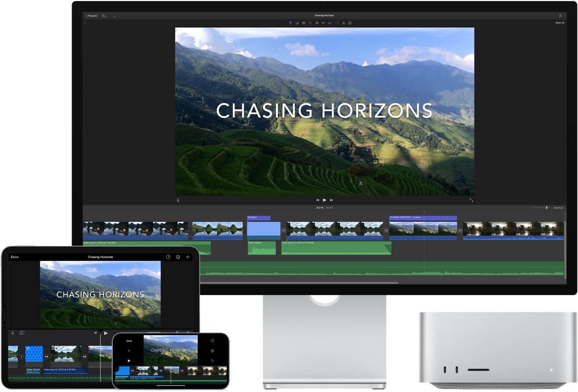Select the Water Splash clip in the timeline
578x392 pixels.
tap(262, 249)
